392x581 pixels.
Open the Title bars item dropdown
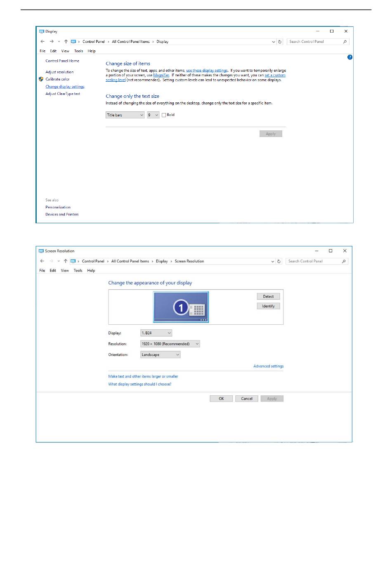pos(125,115)
